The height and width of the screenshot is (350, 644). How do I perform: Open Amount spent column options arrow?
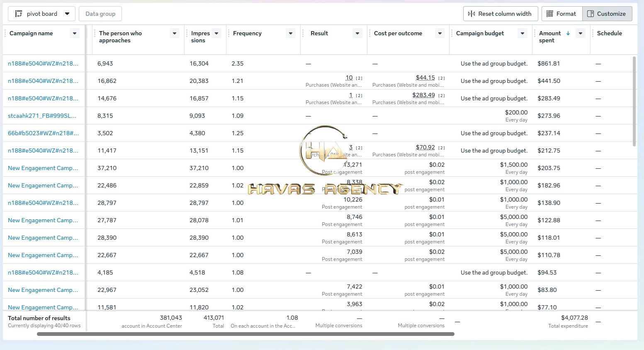pos(581,33)
